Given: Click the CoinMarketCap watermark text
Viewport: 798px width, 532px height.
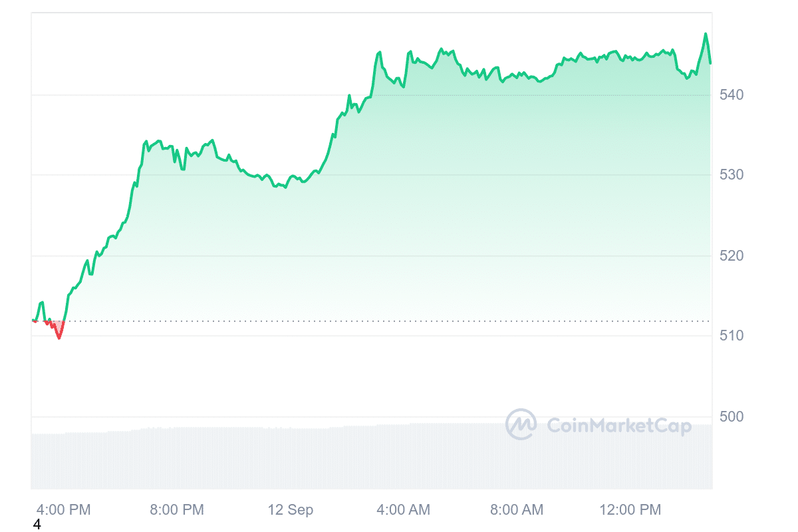Looking at the screenshot, I should pos(618,426).
